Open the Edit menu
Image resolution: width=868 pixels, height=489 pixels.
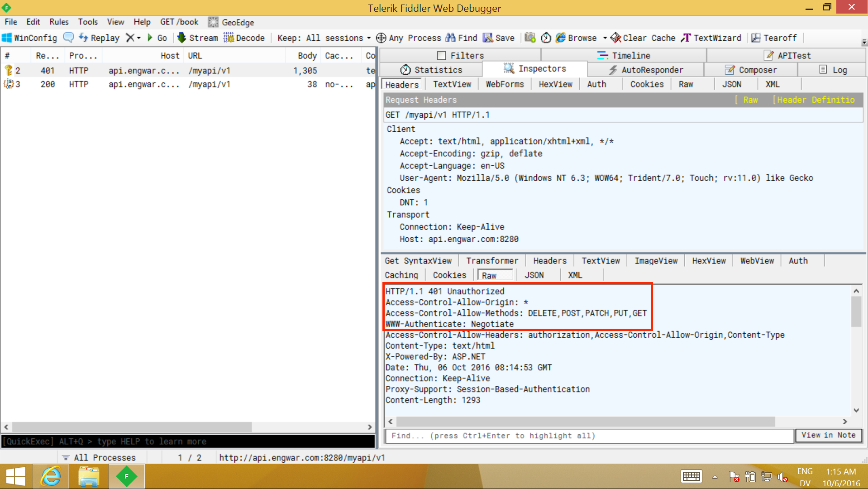tap(33, 22)
